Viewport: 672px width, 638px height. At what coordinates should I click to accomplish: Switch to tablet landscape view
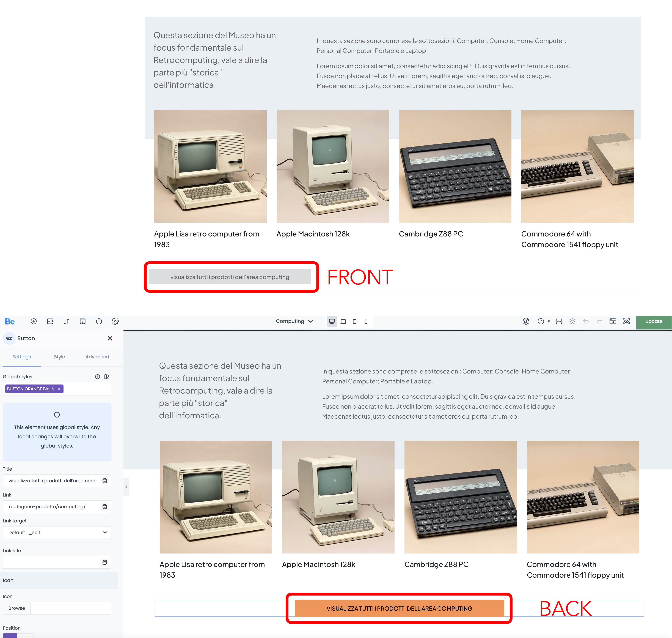coord(343,321)
